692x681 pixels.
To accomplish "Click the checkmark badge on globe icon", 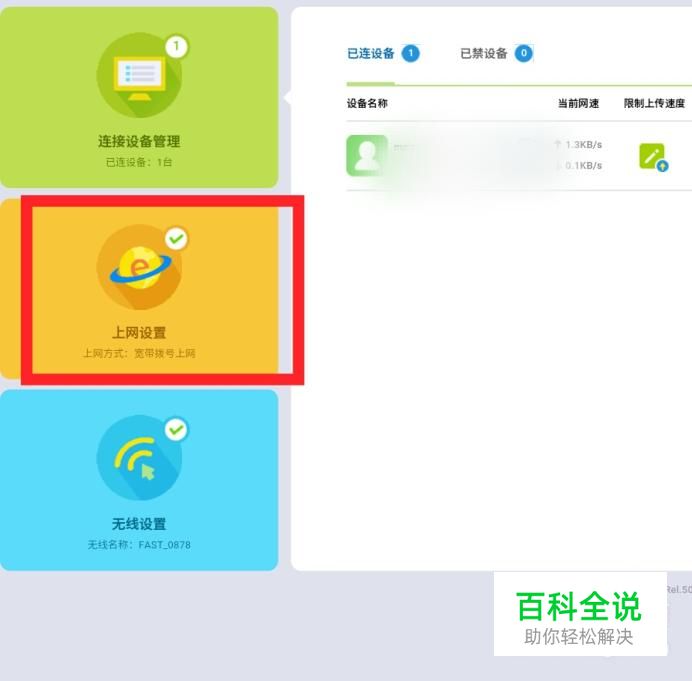I will (177, 239).
